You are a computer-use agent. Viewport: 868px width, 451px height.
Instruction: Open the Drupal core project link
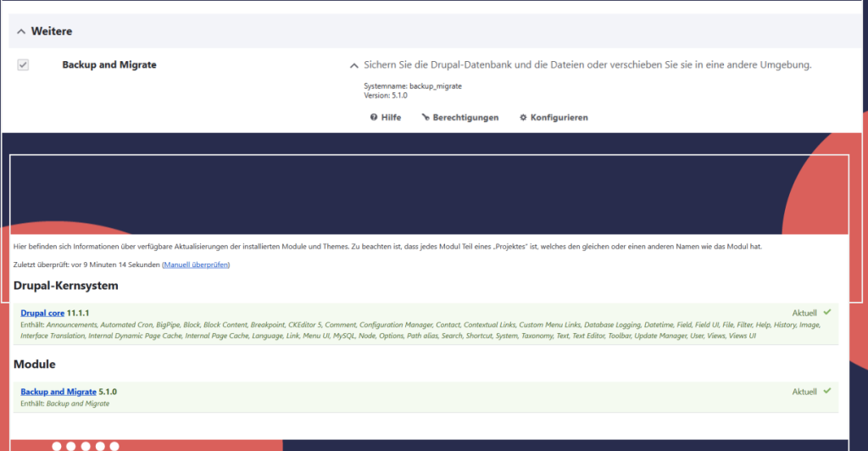(42, 314)
